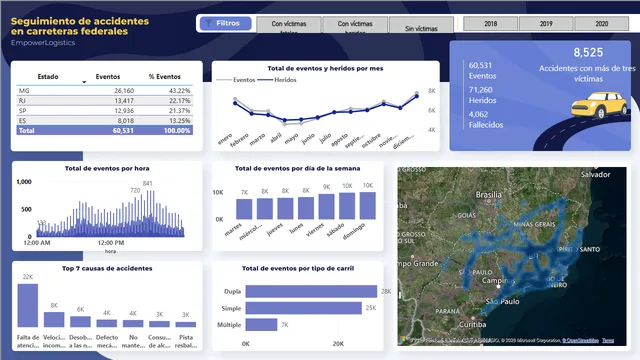640x360 pixels.
Task: Select the lunes bar in weekday chart
Action: click(306, 208)
